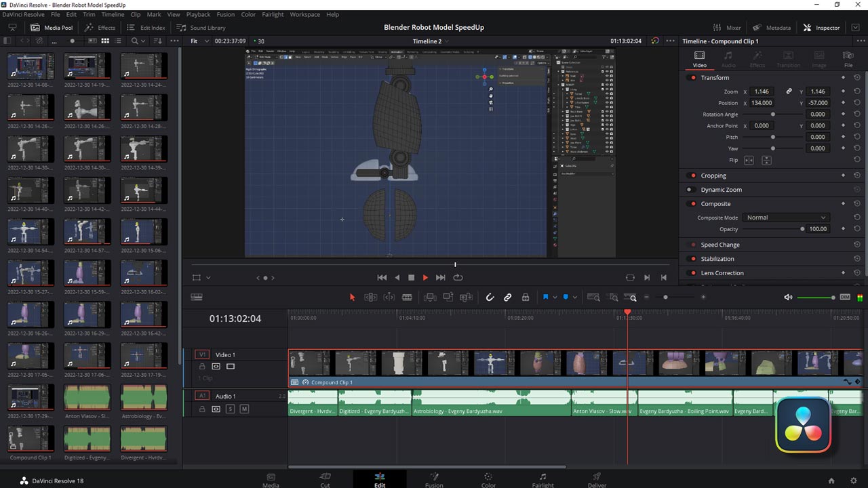Click media pool search icon
This screenshot has width=868, height=488.
coord(134,41)
